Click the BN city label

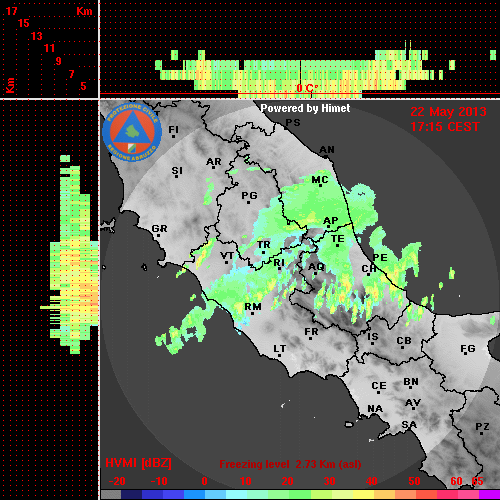pos(411,382)
